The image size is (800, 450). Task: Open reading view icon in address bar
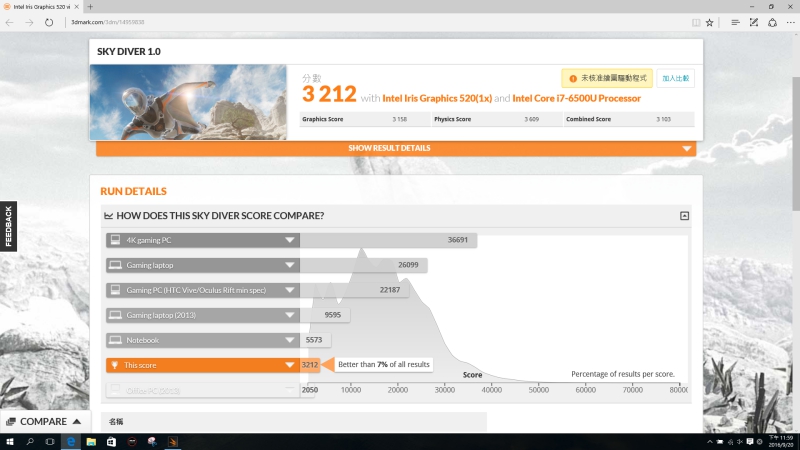[x=696, y=22]
